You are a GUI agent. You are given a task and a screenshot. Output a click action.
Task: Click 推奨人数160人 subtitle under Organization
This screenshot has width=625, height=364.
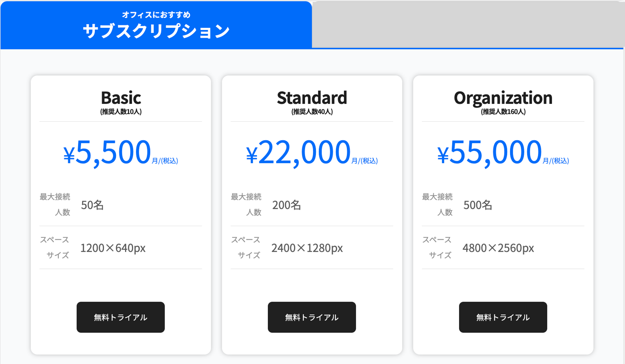(x=503, y=112)
